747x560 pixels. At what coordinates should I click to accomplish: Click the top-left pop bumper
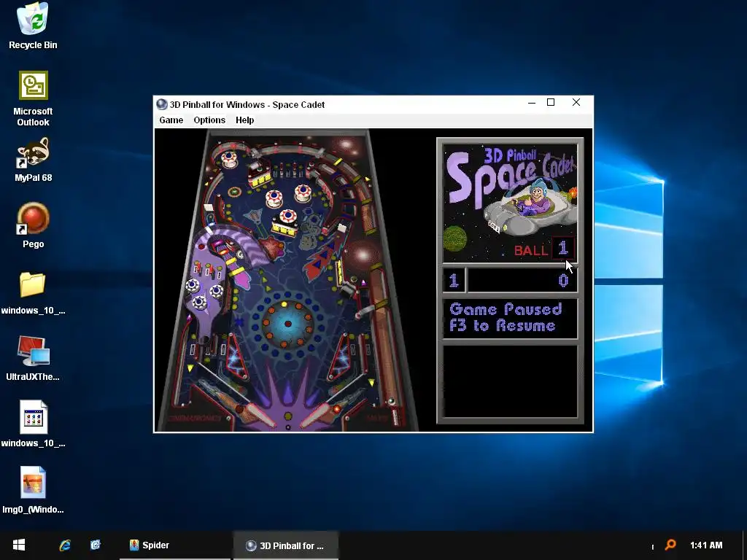point(228,158)
